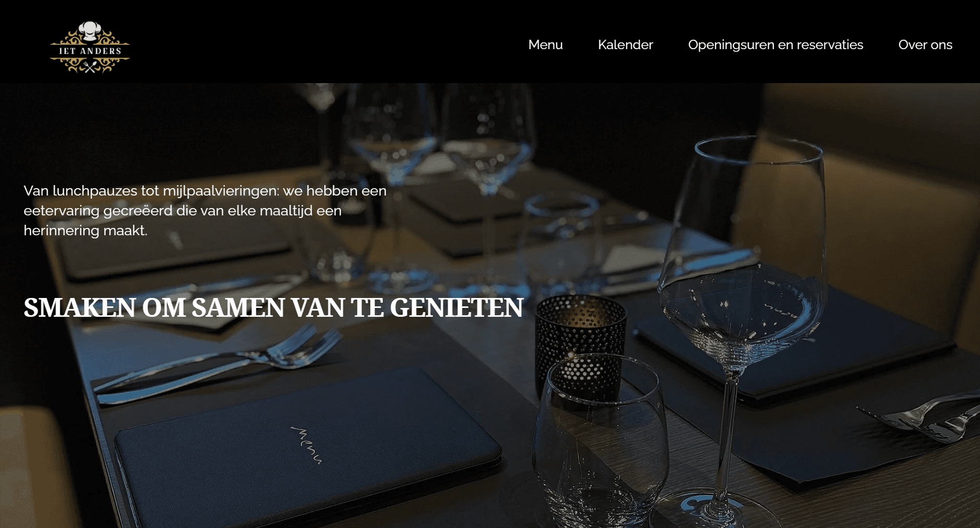
Task: Click the intro paragraph about lunchpauzes
Action: (x=205, y=210)
